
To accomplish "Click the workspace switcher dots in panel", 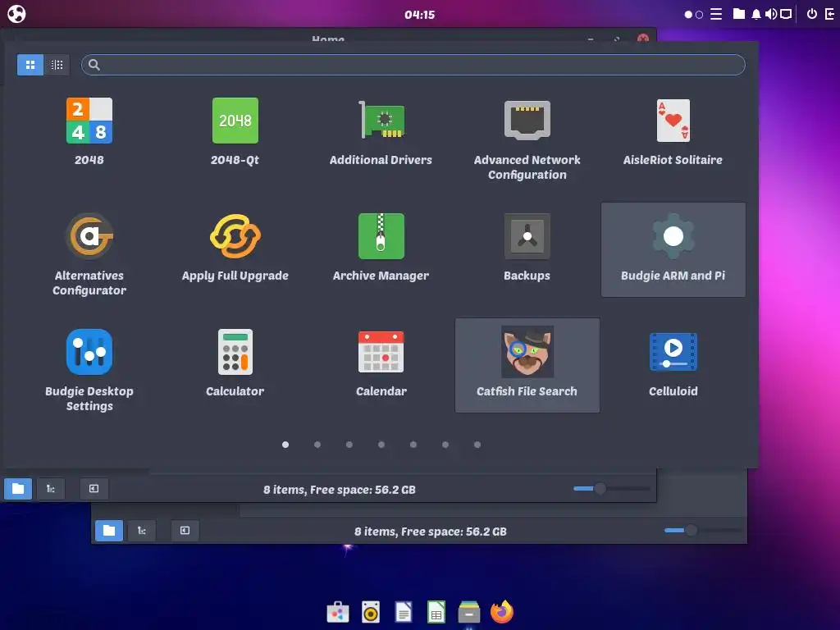I will [694, 15].
